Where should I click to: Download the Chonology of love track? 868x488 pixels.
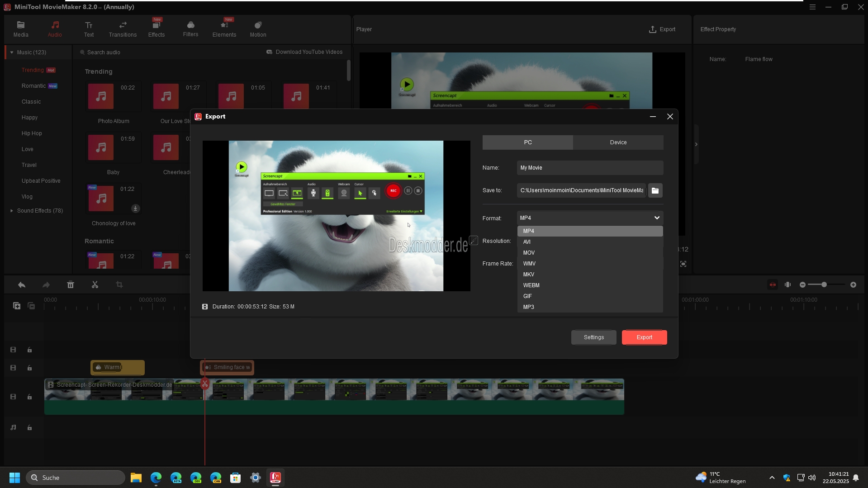tap(135, 208)
